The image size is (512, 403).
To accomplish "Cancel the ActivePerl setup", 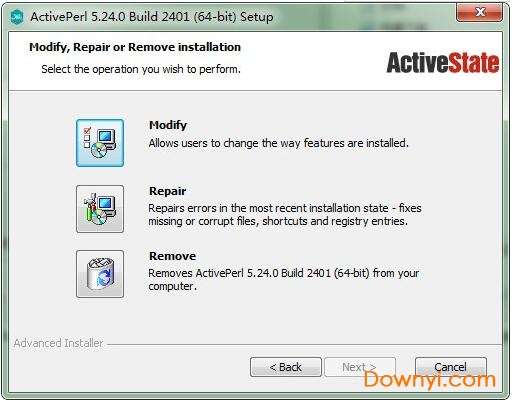I will [x=451, y=367].
